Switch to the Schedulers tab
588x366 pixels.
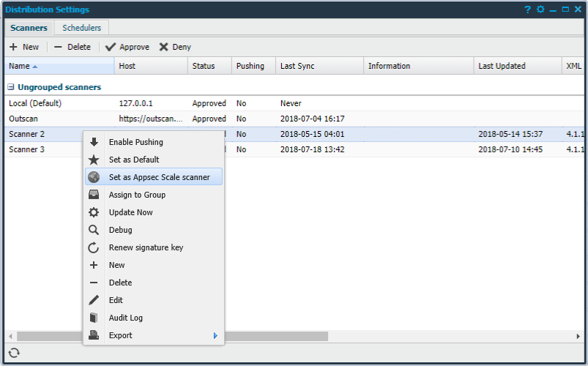tap(82, 28)
